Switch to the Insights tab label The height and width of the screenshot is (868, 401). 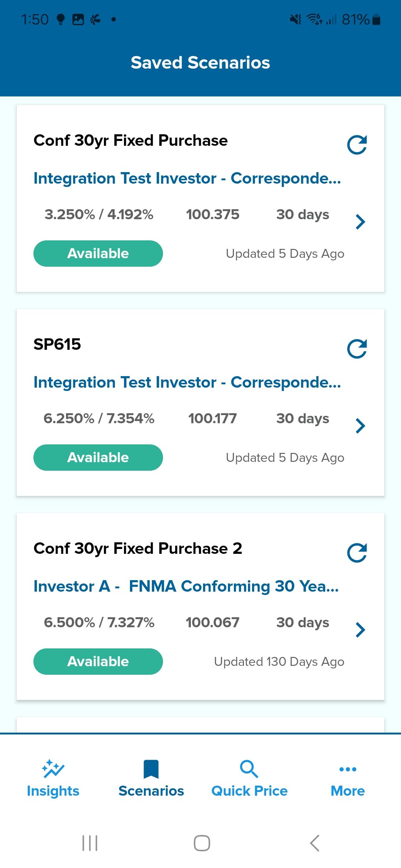[53, 791]
